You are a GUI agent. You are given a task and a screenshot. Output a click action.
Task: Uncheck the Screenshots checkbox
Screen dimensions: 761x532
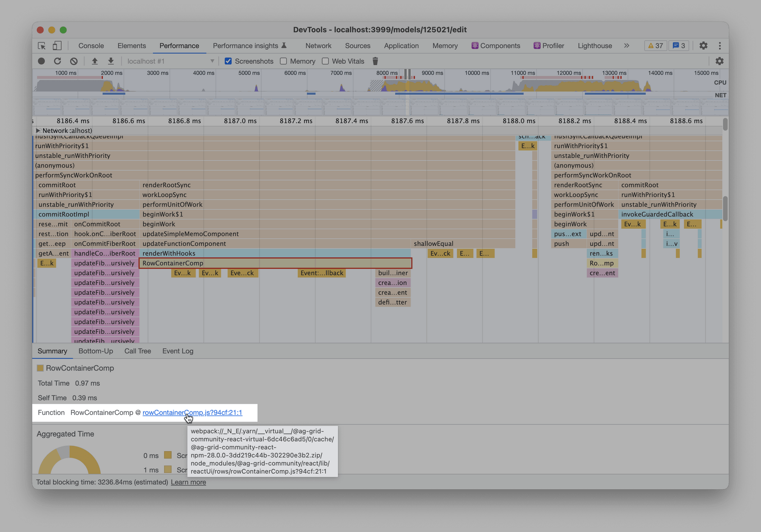(228, 61)
